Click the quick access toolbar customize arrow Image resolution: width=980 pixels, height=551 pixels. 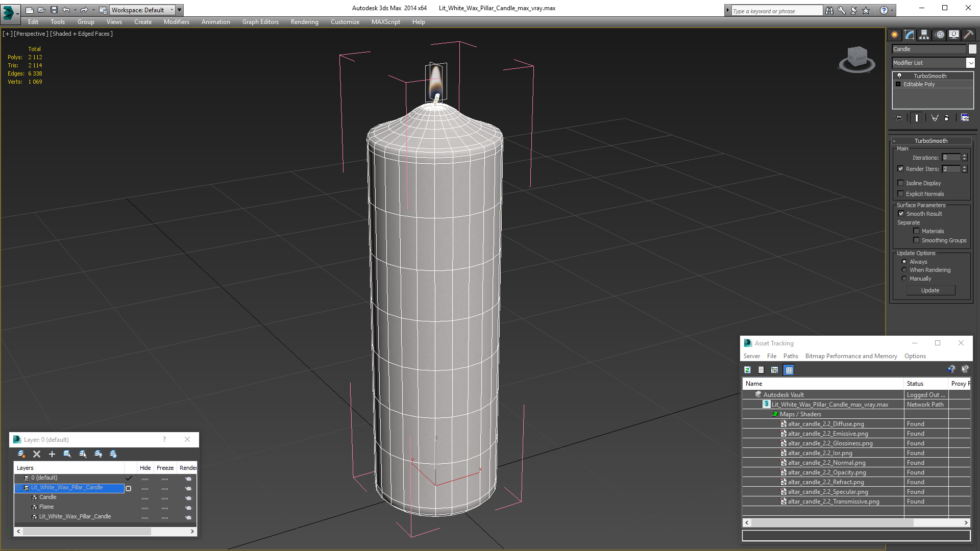click(x=180, y=10)
